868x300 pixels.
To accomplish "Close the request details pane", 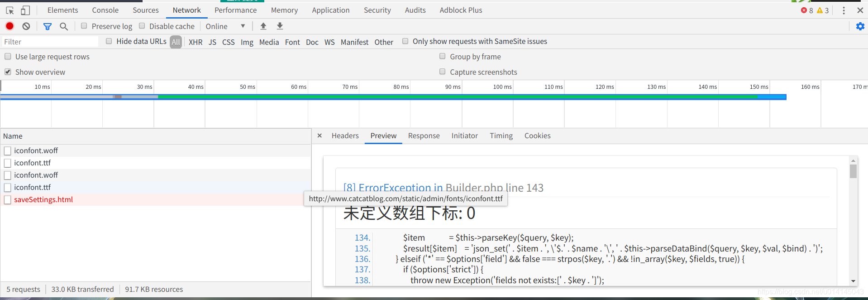I will (320, 135).
